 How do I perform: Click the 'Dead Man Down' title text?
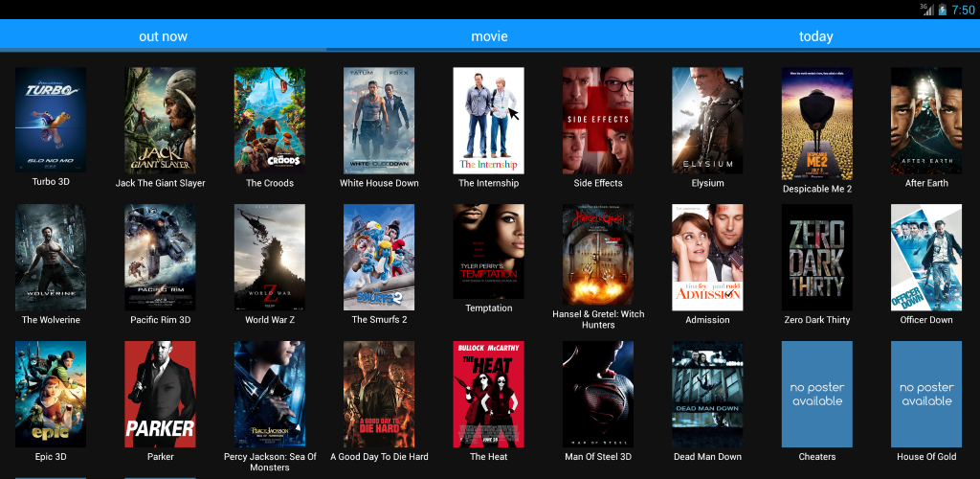click(x=707, y=457)
